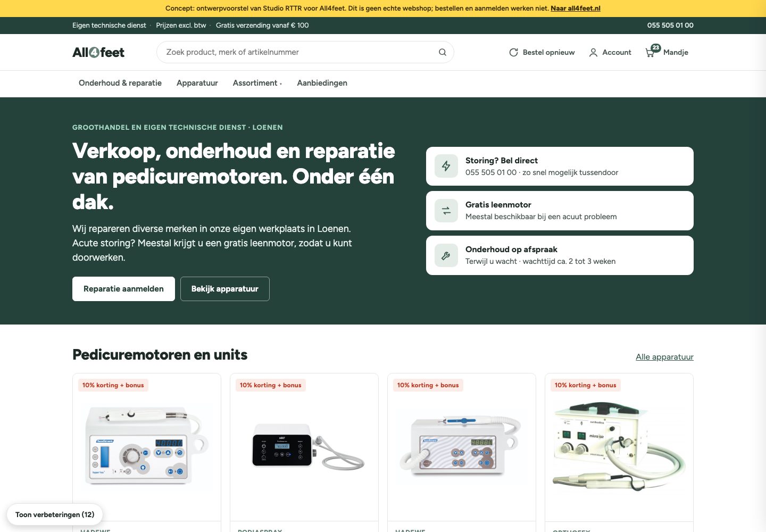Expand the Assortiment dropdown menu
766x532 pixels.
pyautogui.click(x=257, y=83)
